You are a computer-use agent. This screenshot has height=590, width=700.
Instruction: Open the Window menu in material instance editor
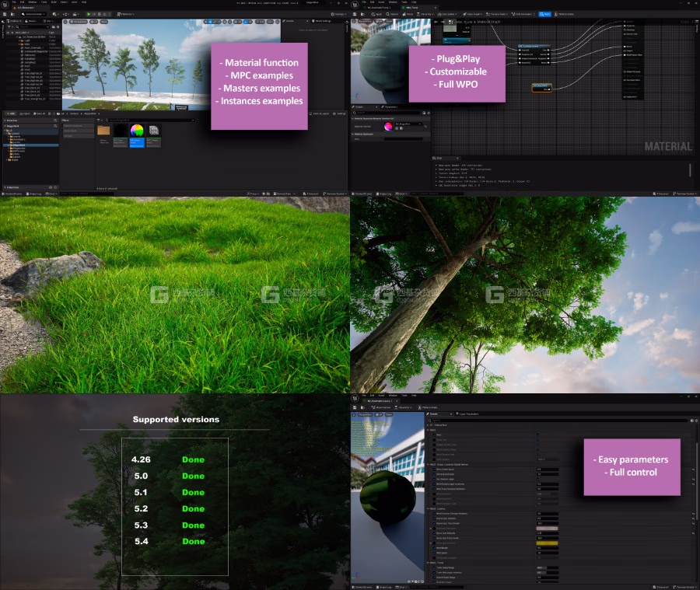point(393,396)
